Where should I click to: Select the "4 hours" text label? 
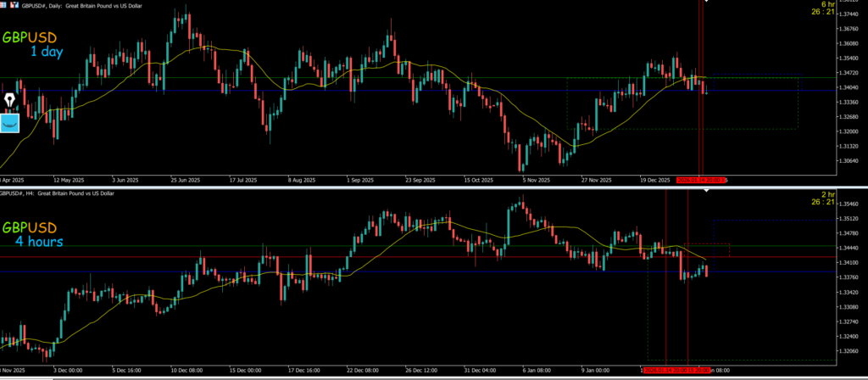[38, 242]
